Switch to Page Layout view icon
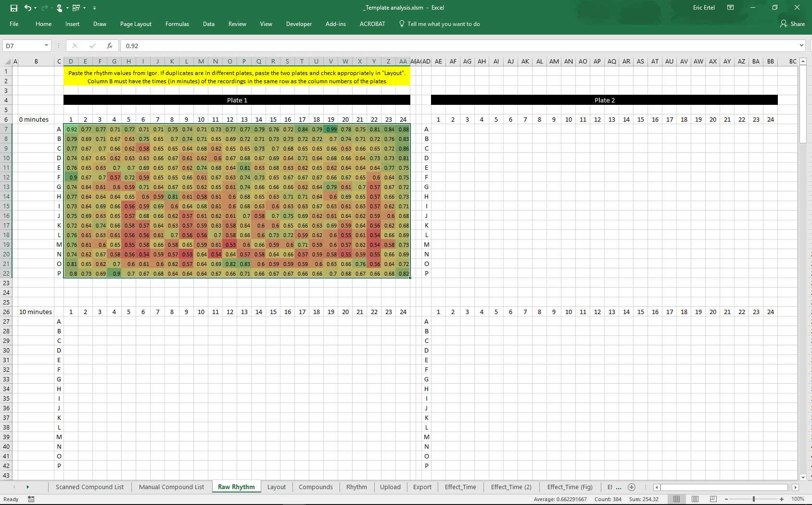812x505 pixels. [695, 499]
